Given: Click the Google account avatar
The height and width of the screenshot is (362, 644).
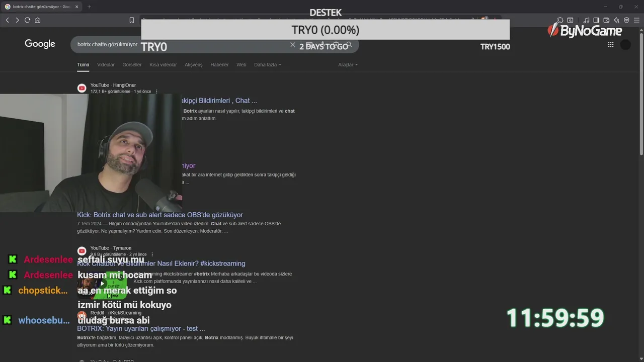Looking at the screenshot, I should pyautogui.click(x=625, y=44).
